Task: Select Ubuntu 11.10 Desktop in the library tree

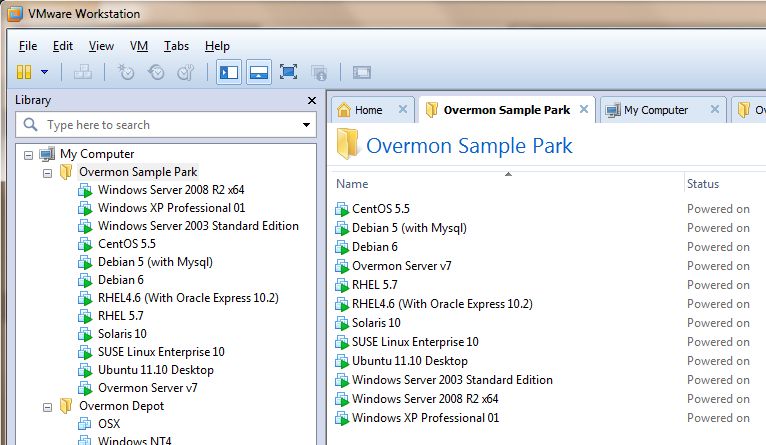Action: 156,370
